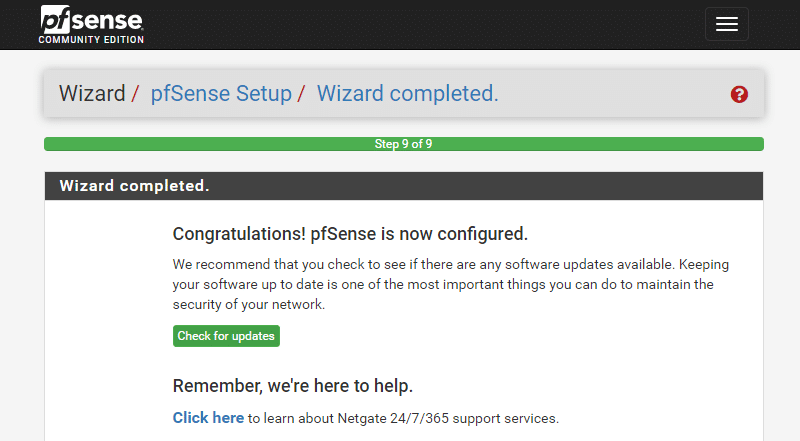
Task: Click the dark Wizard completed panel header
Action: pyautogui.click(x=404, y=186)
